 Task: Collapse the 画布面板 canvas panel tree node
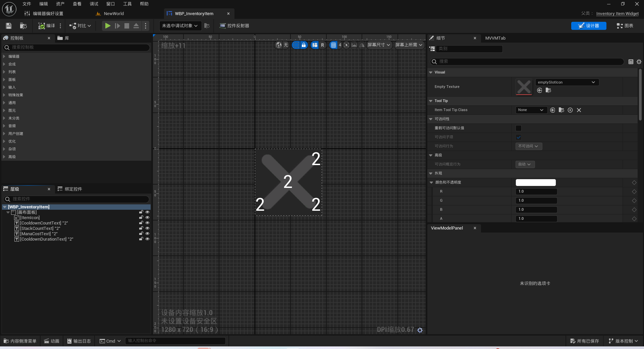(x=8, y=212)
